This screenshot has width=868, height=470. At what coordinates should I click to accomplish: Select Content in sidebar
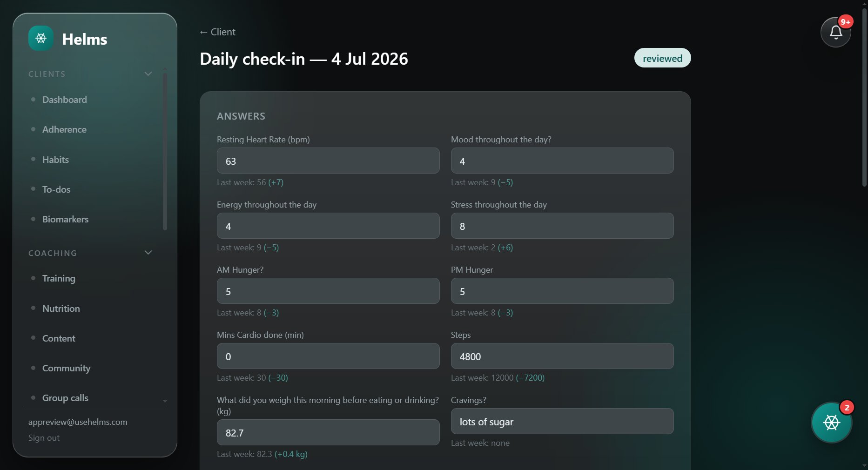[x=59, y=338]
